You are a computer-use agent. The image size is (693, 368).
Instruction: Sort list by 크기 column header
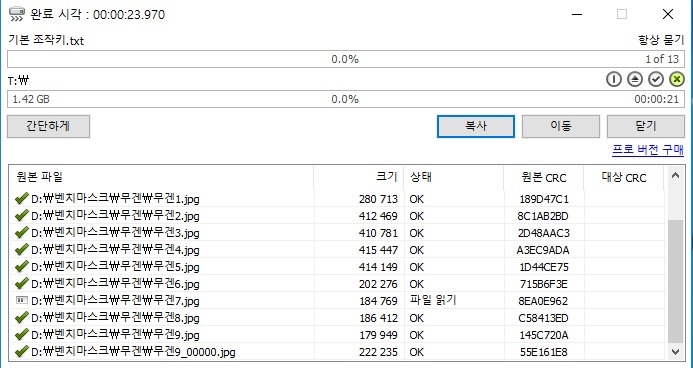click(x=359, y=177)
